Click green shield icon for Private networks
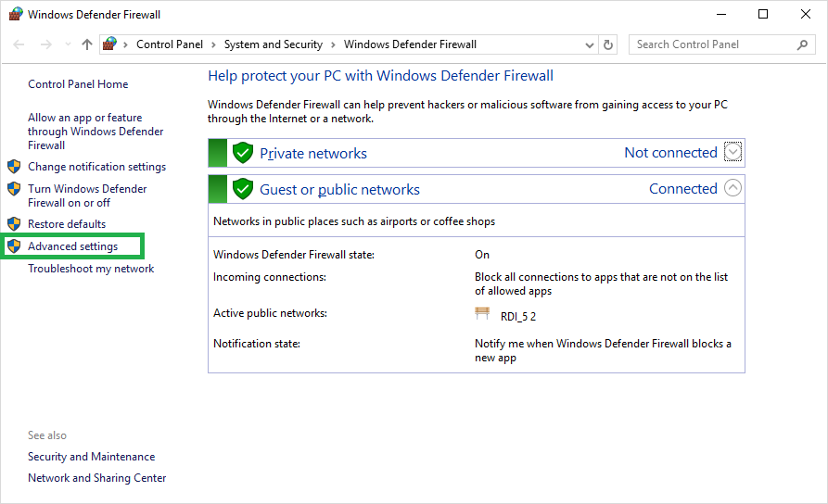The image size is (828, 504). (243, 153)
